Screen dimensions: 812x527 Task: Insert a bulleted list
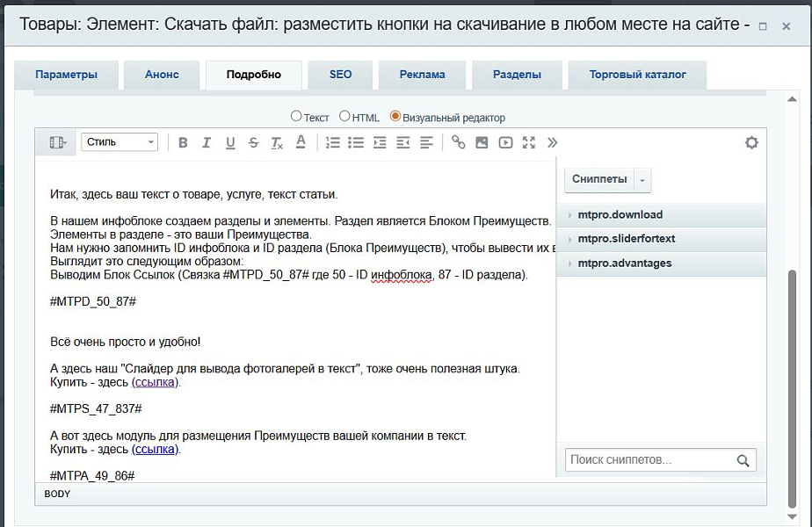(x=356, y=142)
